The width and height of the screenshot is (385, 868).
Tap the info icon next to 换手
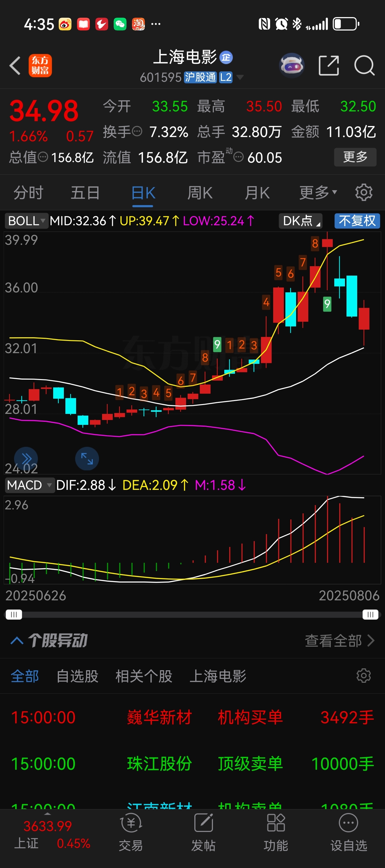pos(137,131)
